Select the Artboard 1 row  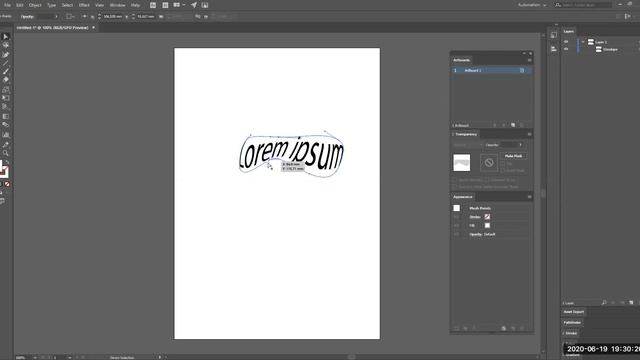pos(491,70)
